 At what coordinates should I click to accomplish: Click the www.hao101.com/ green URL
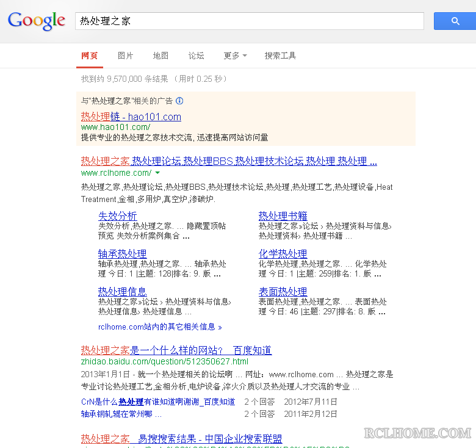point(115,127)
